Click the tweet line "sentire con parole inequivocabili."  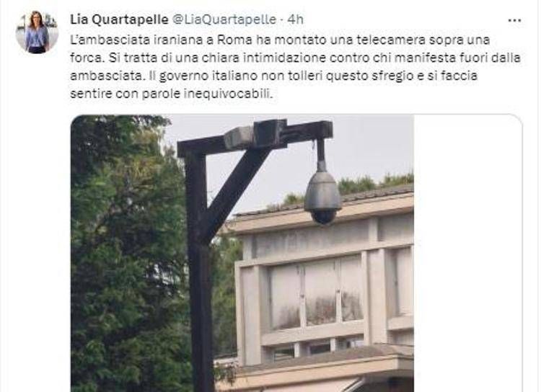[x=172, y=94]
